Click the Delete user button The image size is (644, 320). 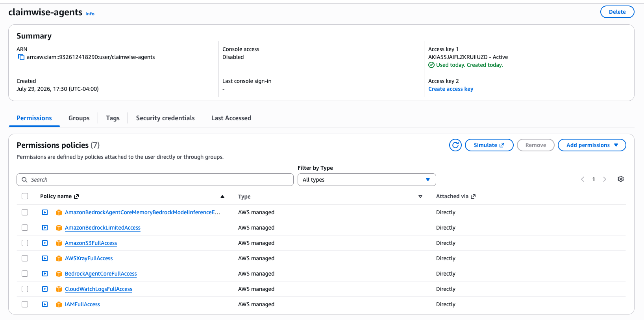617,12
